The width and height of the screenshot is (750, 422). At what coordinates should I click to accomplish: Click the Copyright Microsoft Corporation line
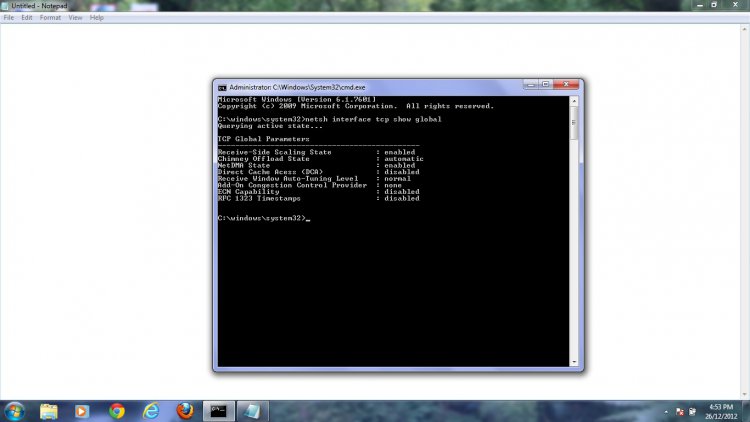pyautogui.click(x=356, y=106)
